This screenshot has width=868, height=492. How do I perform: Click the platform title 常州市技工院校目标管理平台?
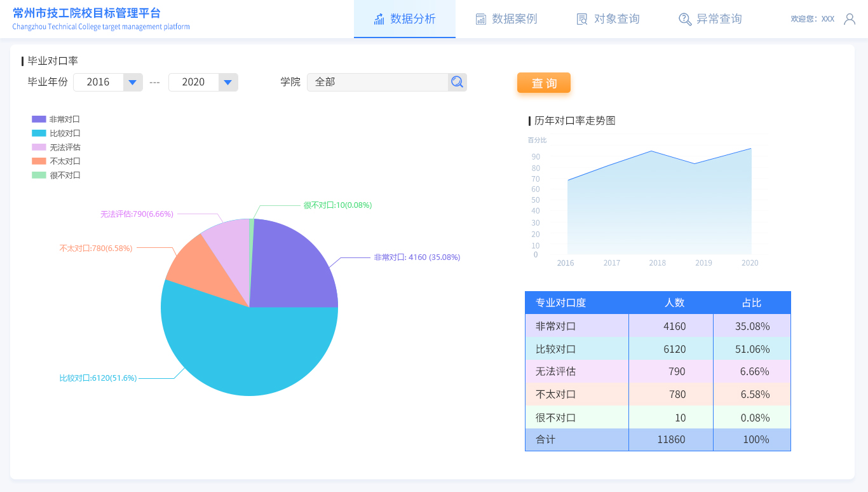(86, 13)
